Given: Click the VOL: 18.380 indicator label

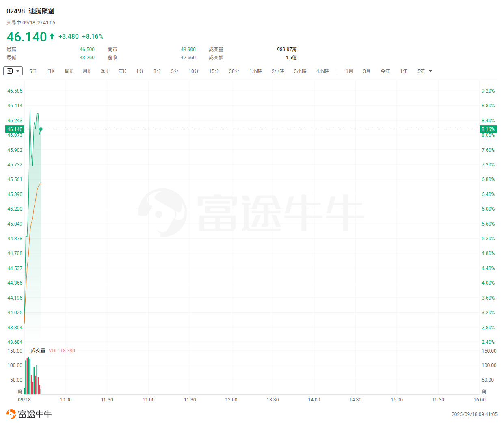Looking at the screenshot, I should pos(62,351).
